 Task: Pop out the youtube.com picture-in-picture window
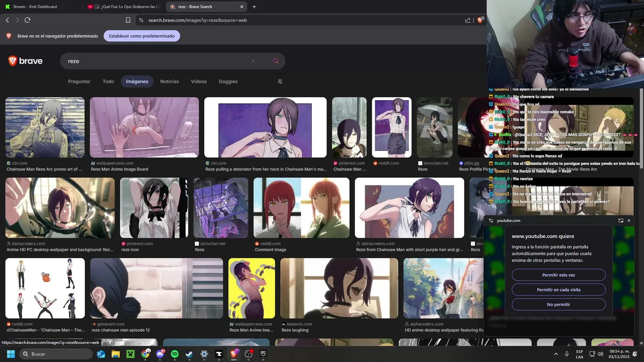pos(621,220)
